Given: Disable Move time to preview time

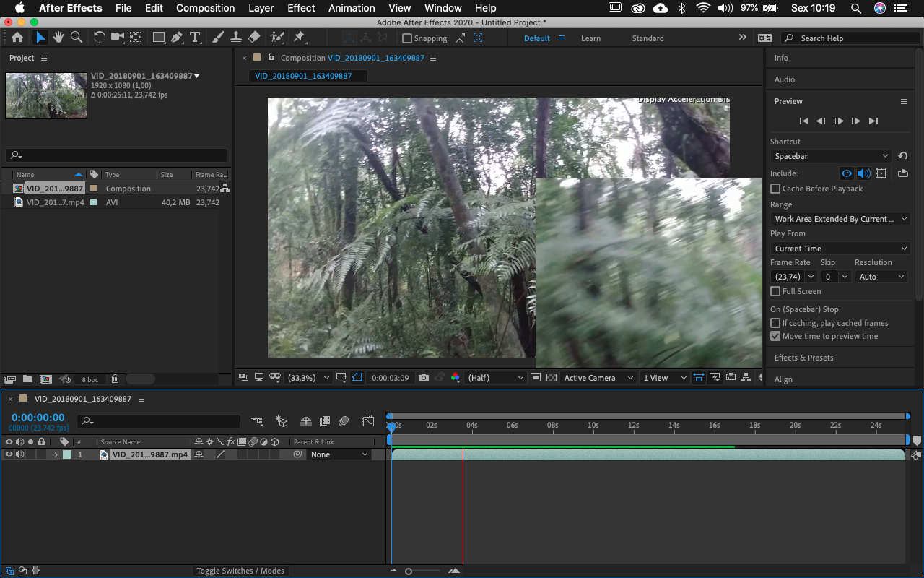Looking at the screenshot, I should [775, 336].
